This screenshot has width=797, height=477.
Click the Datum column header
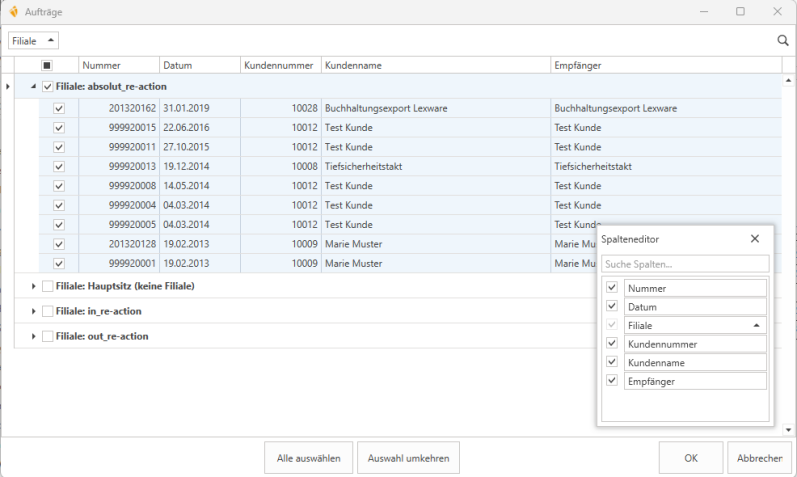tap(198, 65)
